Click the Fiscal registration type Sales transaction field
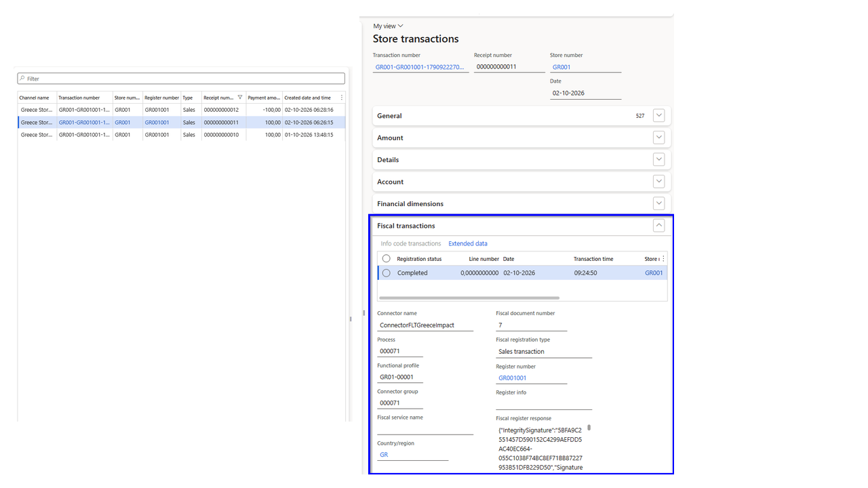The width and height of the screenshot is (868, 488). tap(544, 352)
